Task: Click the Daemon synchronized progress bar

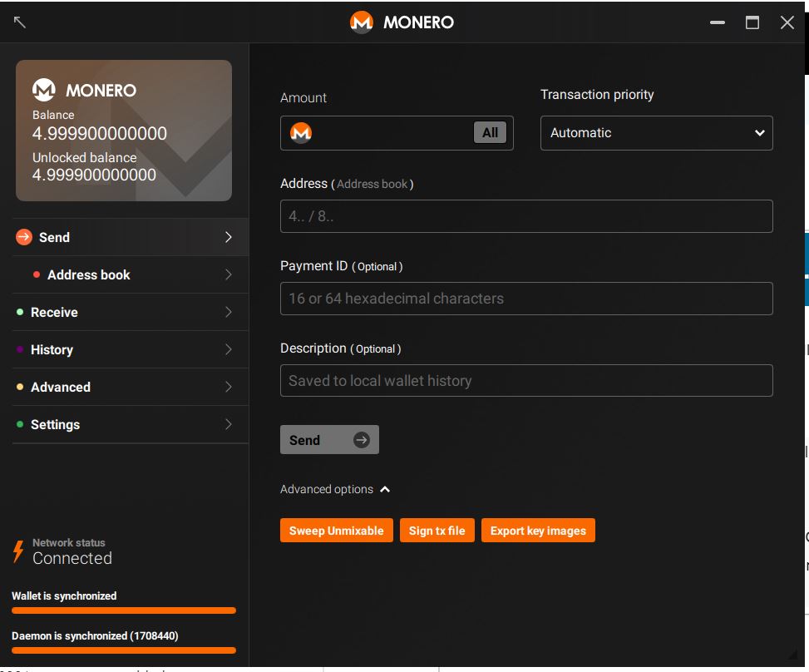Action: pos(124,650)
